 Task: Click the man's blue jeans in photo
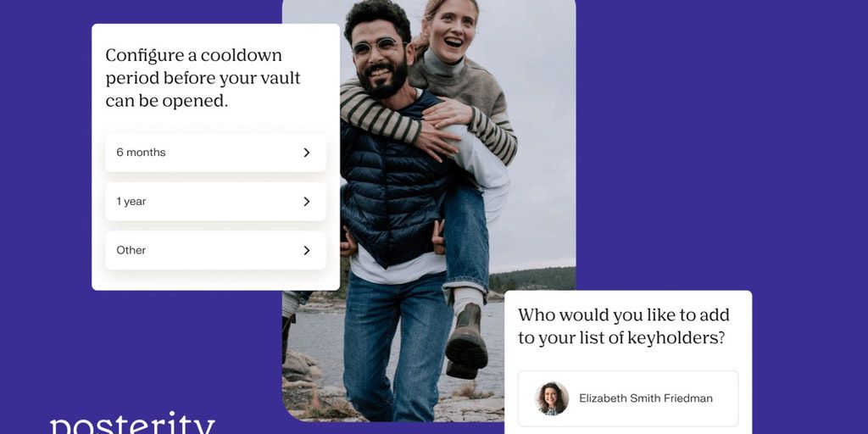click(397, 343)
